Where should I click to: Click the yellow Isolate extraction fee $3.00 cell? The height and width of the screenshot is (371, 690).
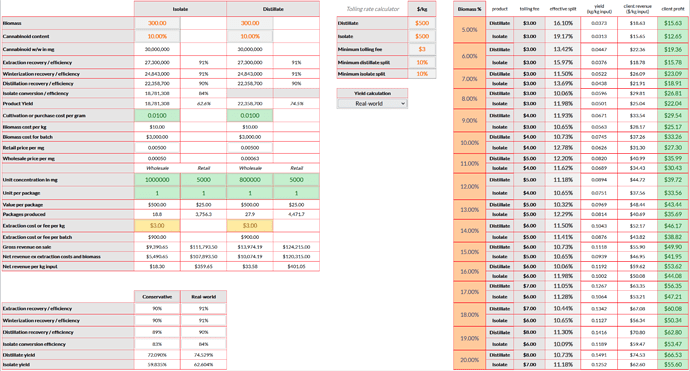(x=157, y=226)
